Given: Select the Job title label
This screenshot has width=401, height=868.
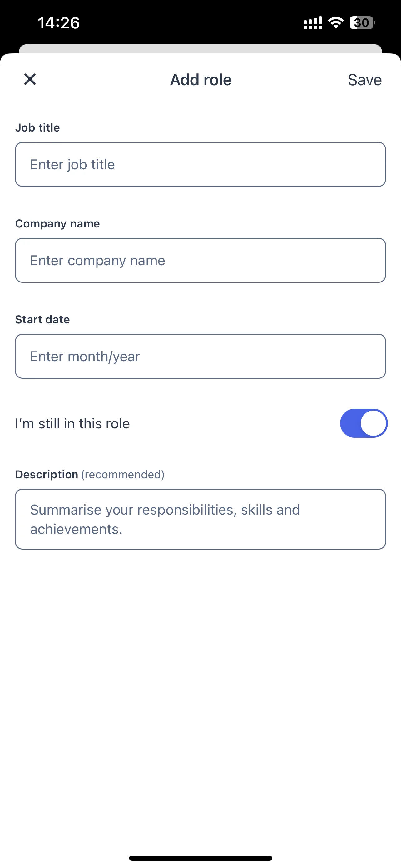Looking at the screenshot, I should [x=37, y=128].
